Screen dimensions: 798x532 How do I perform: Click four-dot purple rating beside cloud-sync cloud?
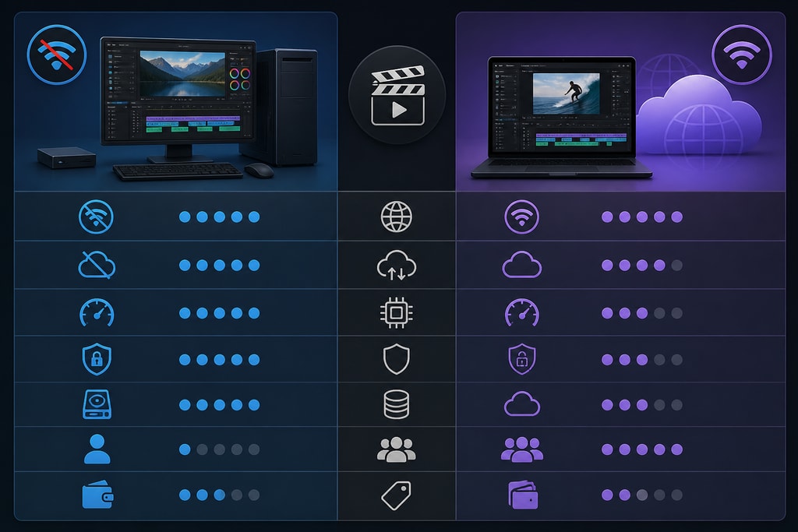[x=642, y=265]
